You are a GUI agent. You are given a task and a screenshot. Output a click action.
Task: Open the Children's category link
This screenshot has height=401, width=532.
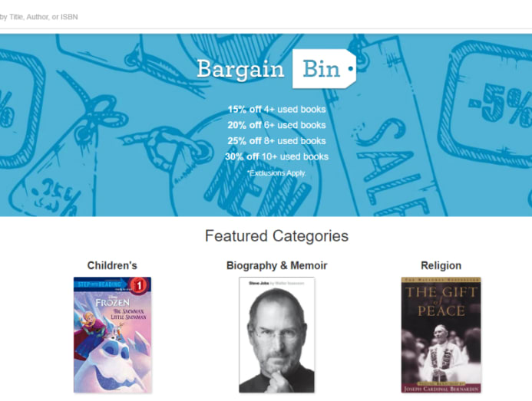click(112, 265)
